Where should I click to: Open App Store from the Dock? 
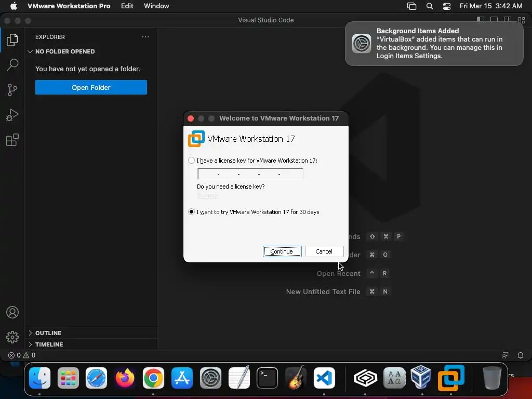[x=182, y=378]
